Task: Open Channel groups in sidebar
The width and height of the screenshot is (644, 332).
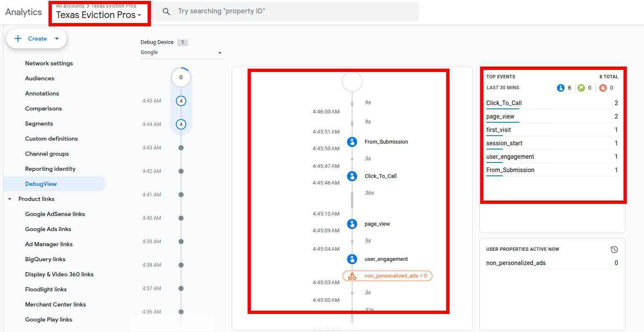Action: (47, 154)
